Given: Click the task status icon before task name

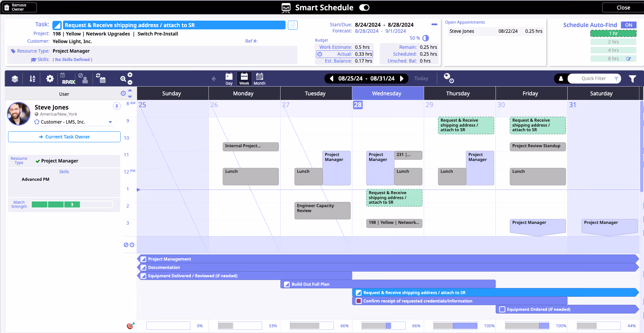Looking at the screenshot, I should (x=57, y=25).
